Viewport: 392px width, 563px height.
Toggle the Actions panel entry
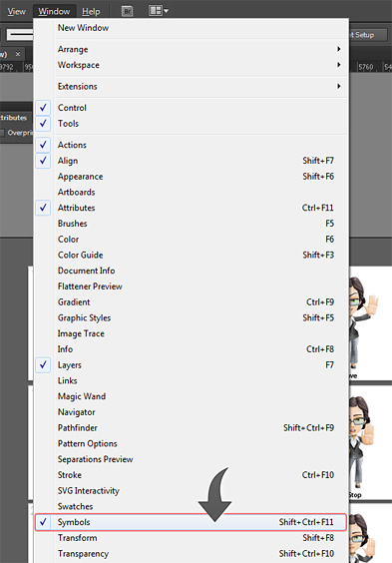coord(192,145)
